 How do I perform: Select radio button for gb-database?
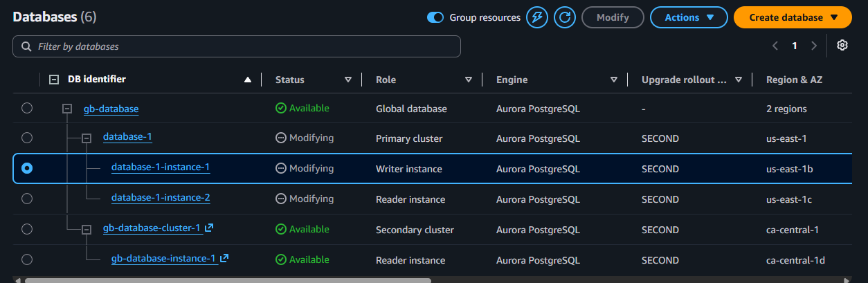pos(26,108)
